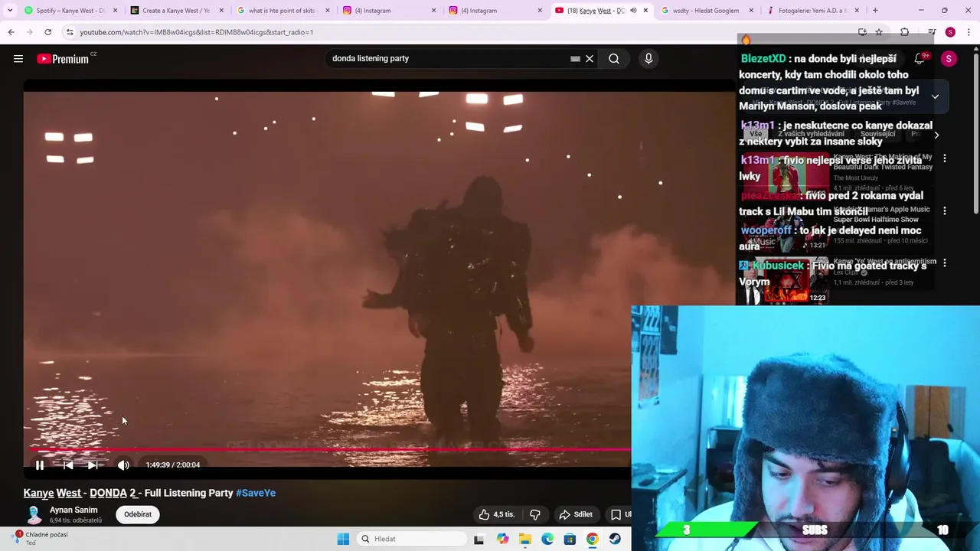This screenshot has width=980, height=551.
Task: Open the tab search dropdown arrow
Action: [x=9, y=11]
